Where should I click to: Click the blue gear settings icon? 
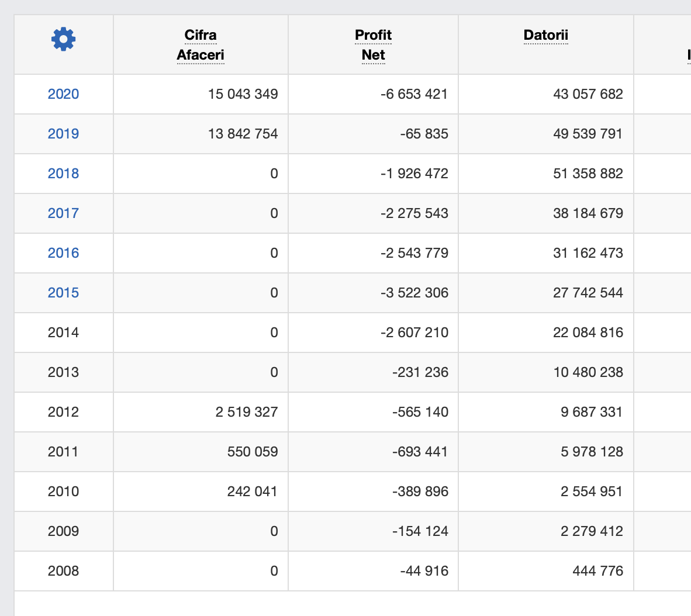63,39
